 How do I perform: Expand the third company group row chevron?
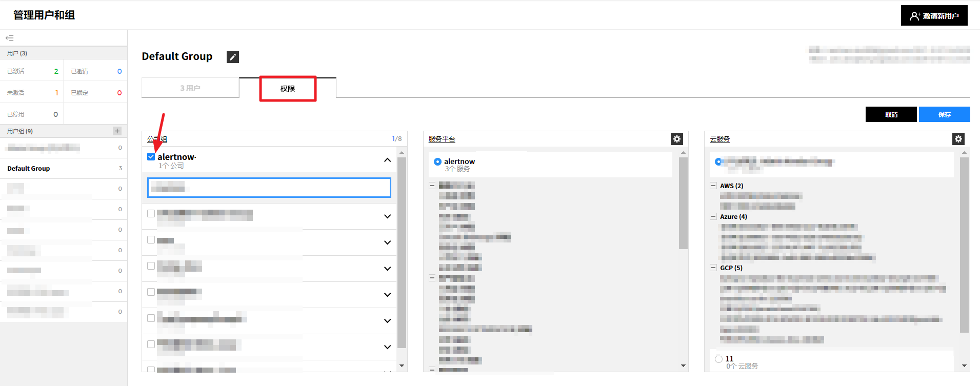[387, 242]
